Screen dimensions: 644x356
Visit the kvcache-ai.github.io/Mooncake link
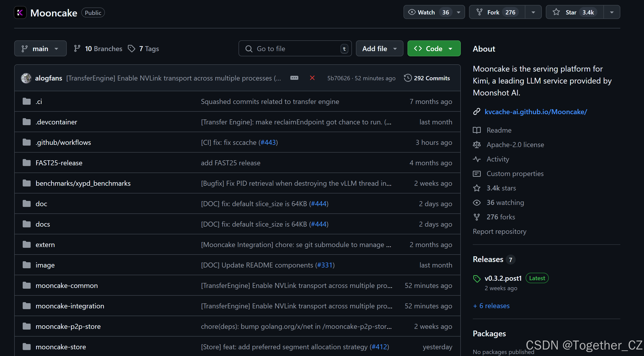coord(536,112)
